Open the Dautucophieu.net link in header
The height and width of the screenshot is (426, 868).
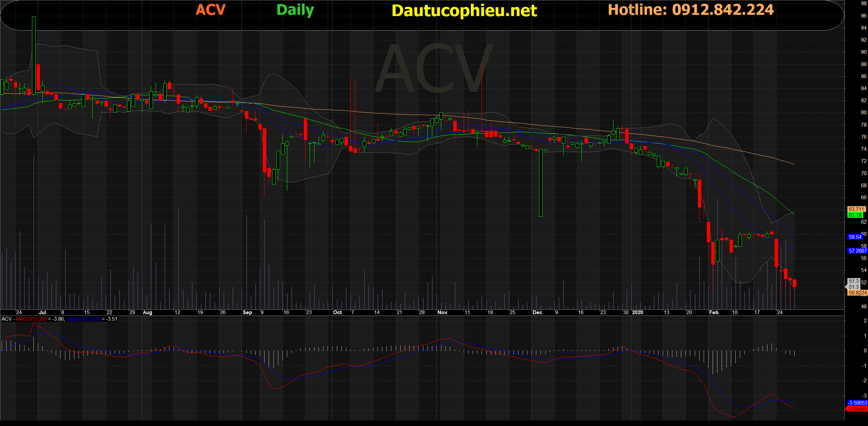[464, 10]
